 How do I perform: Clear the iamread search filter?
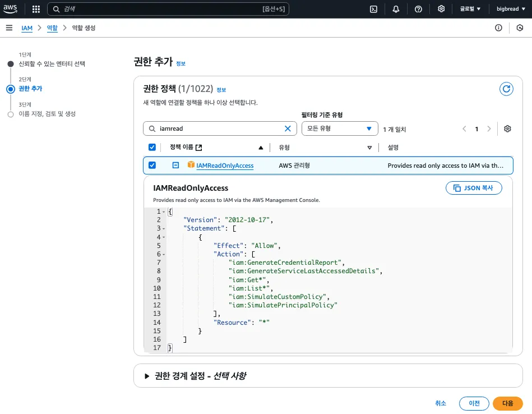coord(288,128)
